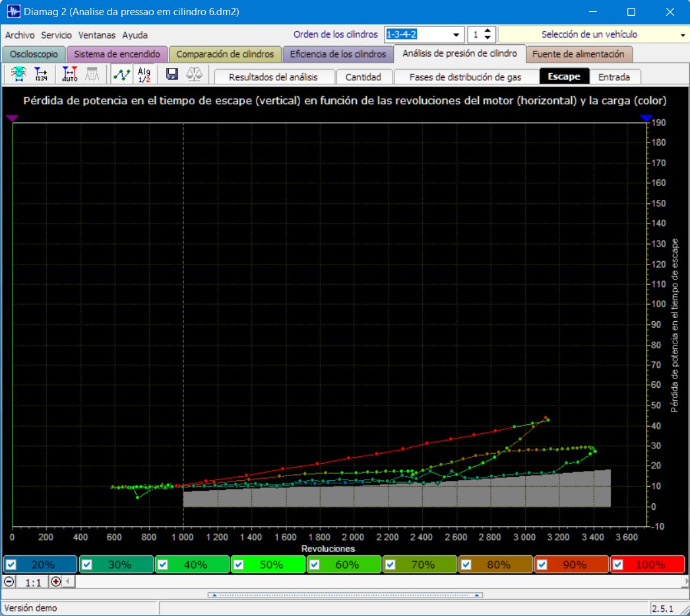Screen dimensions: 690x616
Task: Toggle the 80% load checkbox
Action: coord(466,565)
